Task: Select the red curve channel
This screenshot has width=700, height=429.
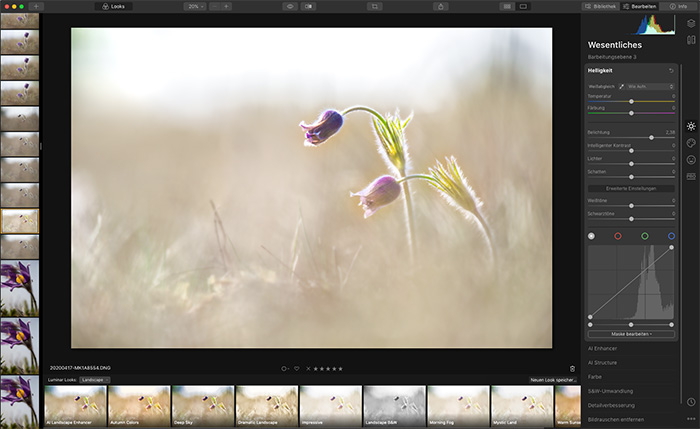Action: [618, 236]
